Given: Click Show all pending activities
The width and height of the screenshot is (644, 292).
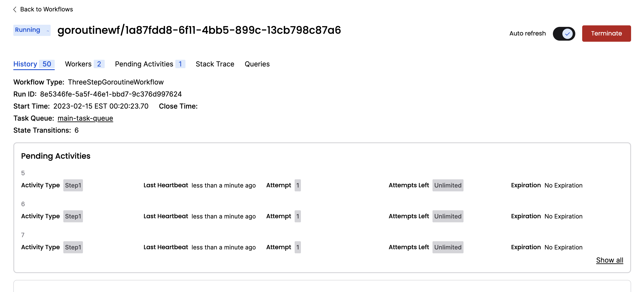Looking at the screenshot, I should [x=610, y=260].
